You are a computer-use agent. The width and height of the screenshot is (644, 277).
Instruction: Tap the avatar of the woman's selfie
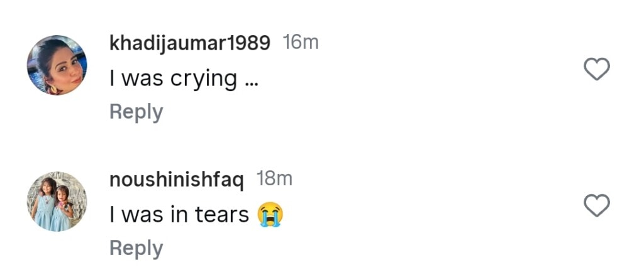pyautogui.click(x=57, y=65)
